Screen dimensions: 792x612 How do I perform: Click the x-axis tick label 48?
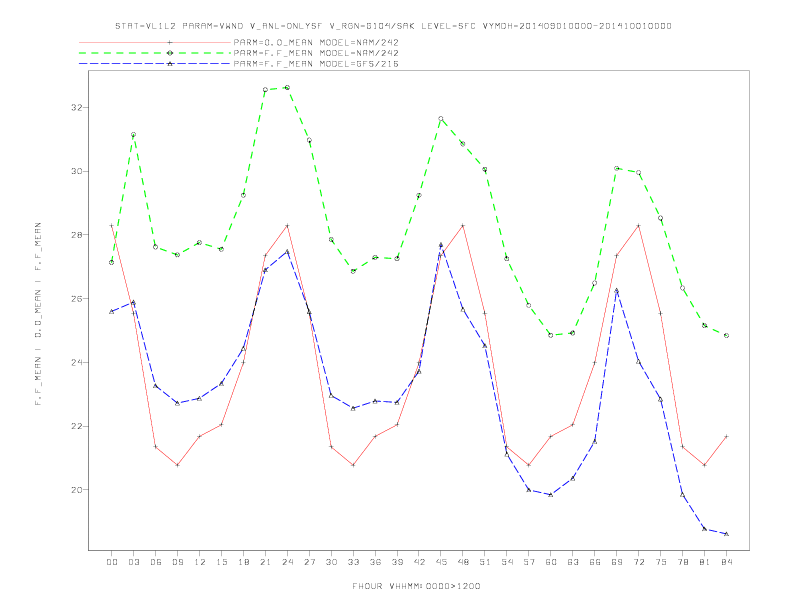tap(463, 562)
